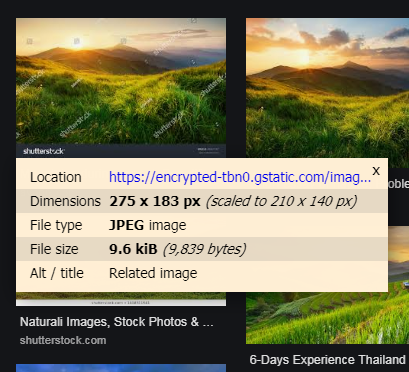Click the Location row label

(x=56, y=177)
